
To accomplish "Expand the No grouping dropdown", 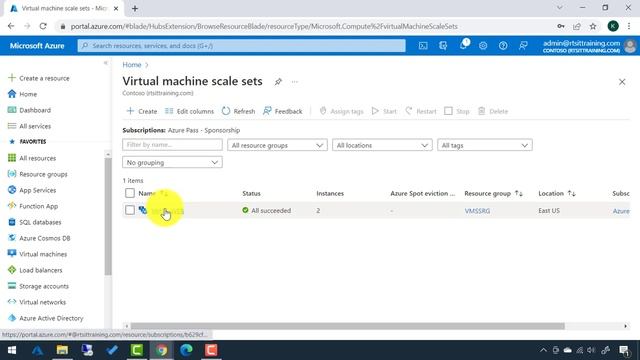I will (x=172, y=162).
